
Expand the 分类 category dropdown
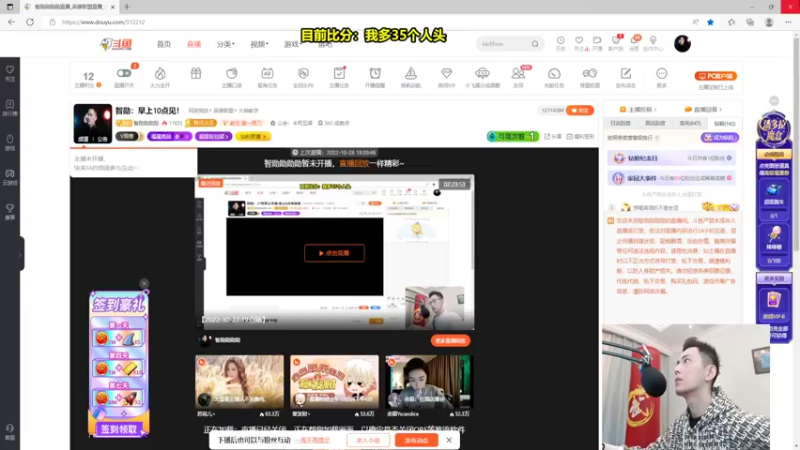tap(225, 44)
